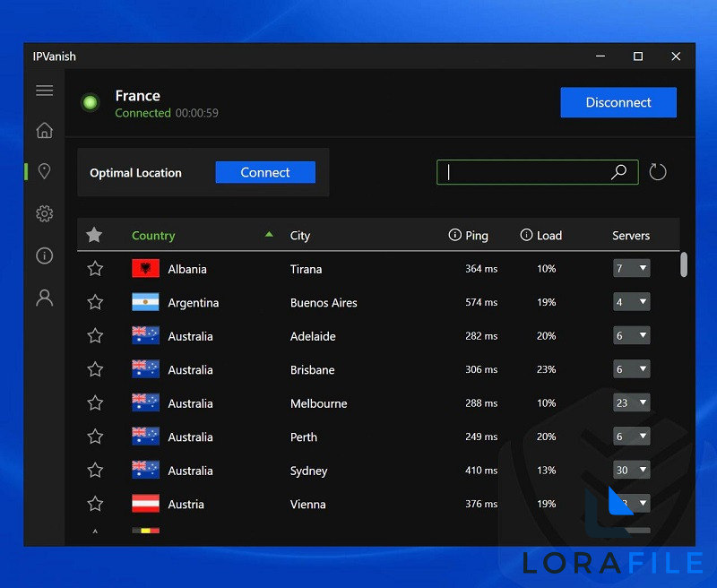The image size is (717, 588).
Task: Favorite the Austria Vienna server
Action: (x=95, y=504)
